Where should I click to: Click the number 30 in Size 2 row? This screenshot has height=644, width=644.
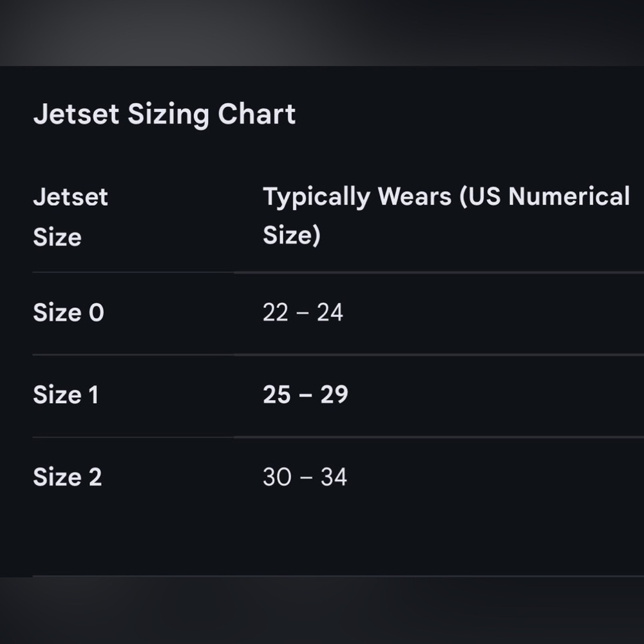pos(277,477)
